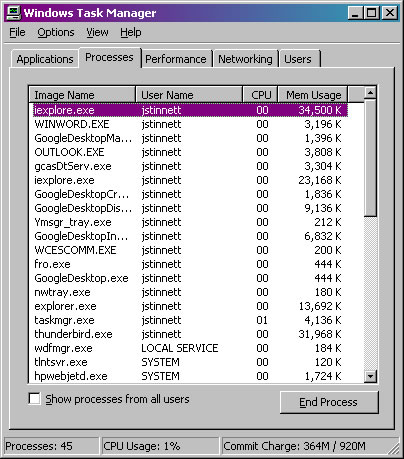Close the Windows Task Manager window
The height and width of the screenshot is (459, 404).
tap(389, 13)
